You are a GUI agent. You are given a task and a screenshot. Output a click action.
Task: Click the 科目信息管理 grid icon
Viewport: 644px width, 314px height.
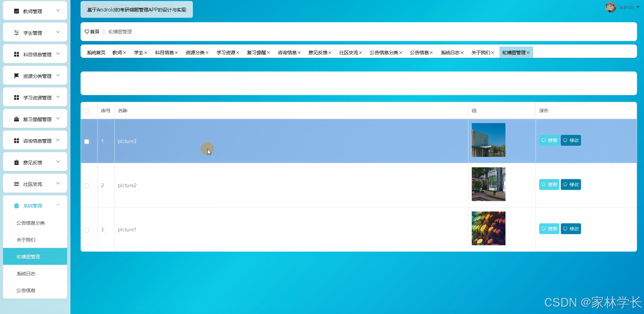(16, 54)
